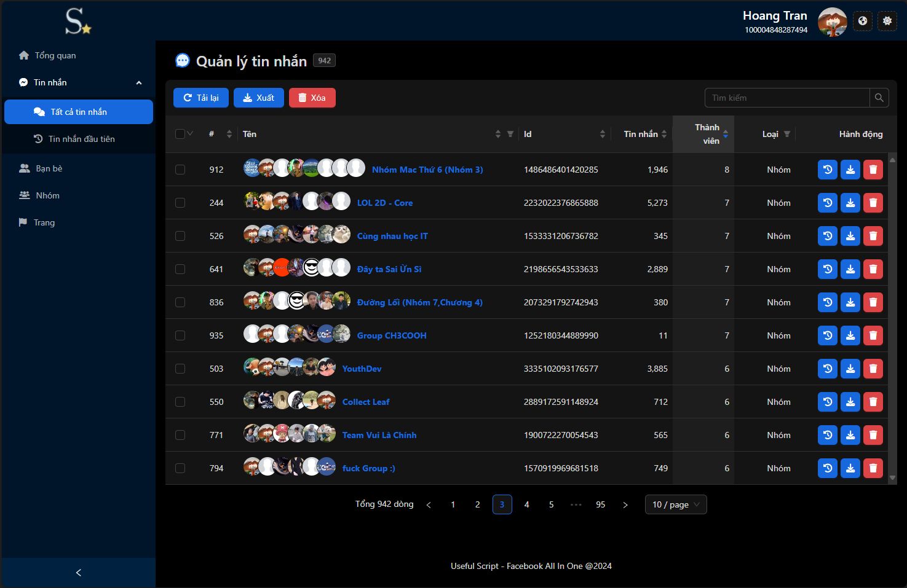This screenshot has width=907, height=588.
Task: Click filter icon in Loại column header
Action: pyautogui.click(x=787, y=134)
